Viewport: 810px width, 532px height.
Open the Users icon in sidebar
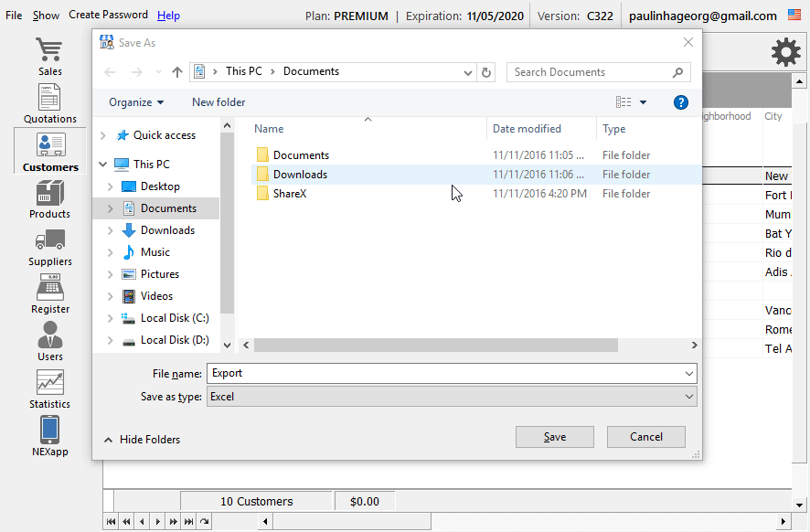[49, 335]
